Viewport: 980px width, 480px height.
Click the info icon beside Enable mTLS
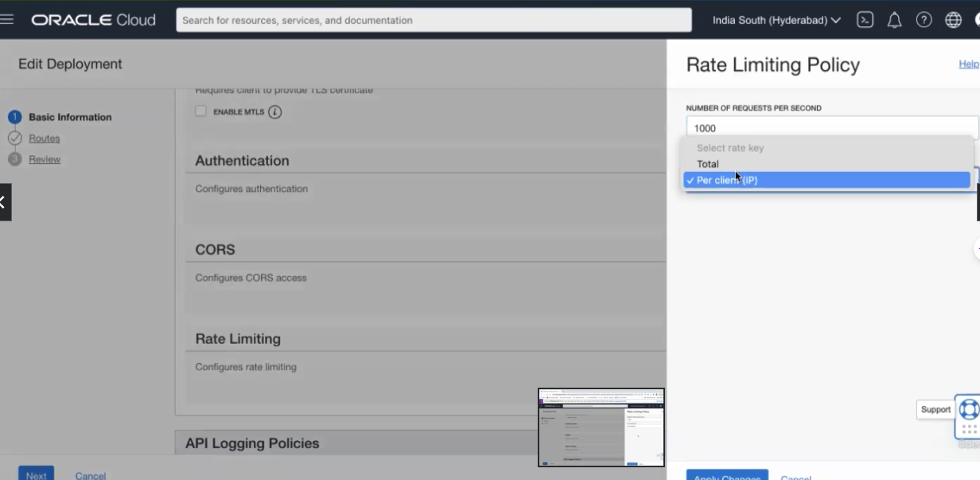pyautogui.click(x=275, y=112)
